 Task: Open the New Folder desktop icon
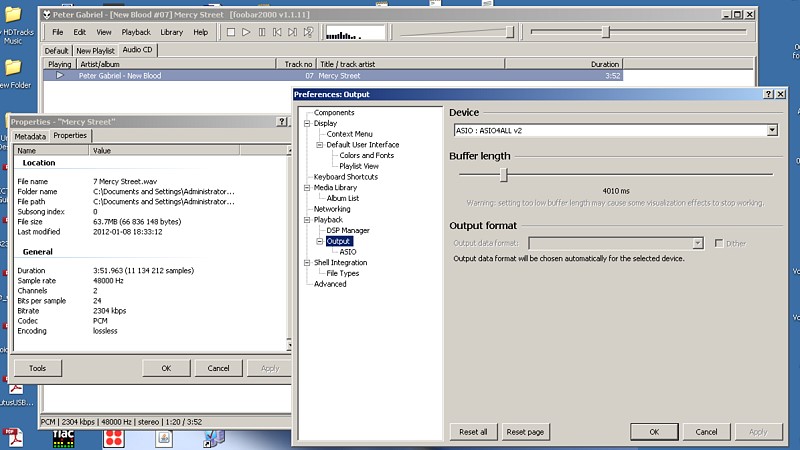click(x=13, y=72)
